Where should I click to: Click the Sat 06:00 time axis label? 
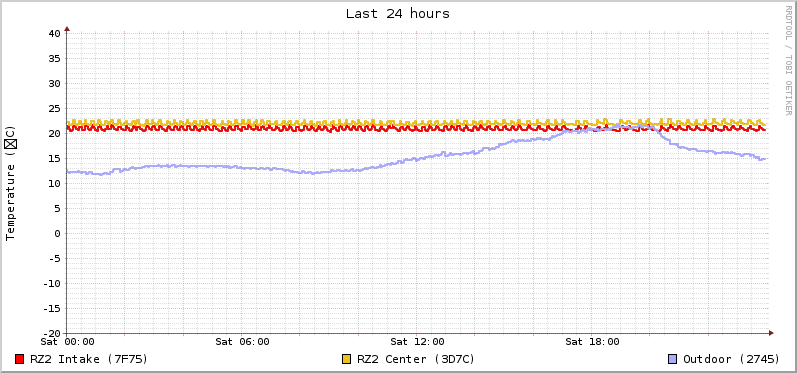pyautogui.click(x=242, y=342)
